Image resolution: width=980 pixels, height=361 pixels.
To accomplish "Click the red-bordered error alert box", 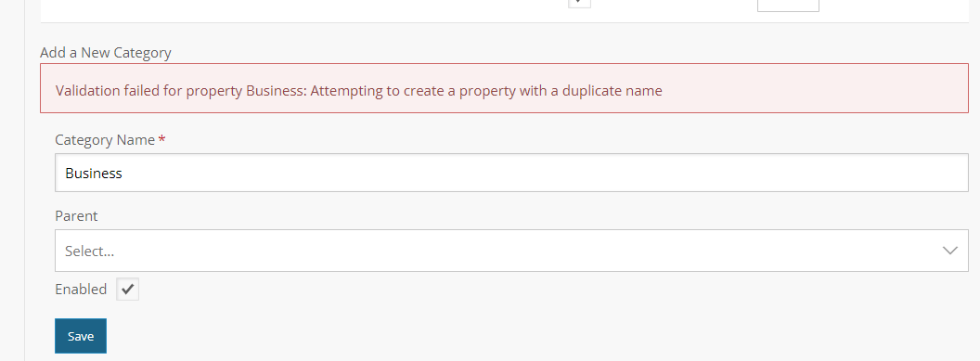I will coord(504,88).
